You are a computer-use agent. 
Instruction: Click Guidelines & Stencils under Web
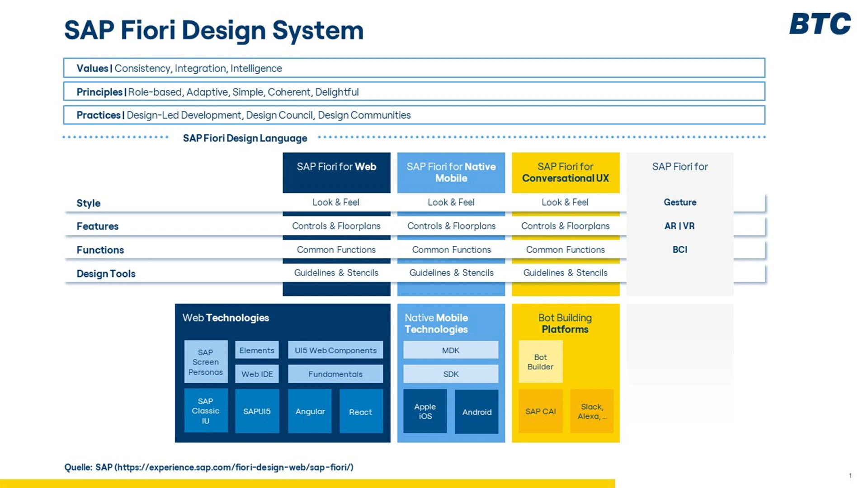(x=336, y=272)
